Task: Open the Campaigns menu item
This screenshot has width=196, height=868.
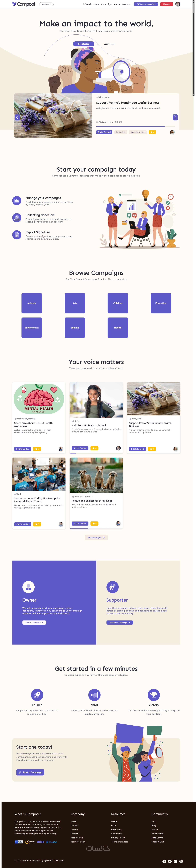Action: tap(107, 4)
